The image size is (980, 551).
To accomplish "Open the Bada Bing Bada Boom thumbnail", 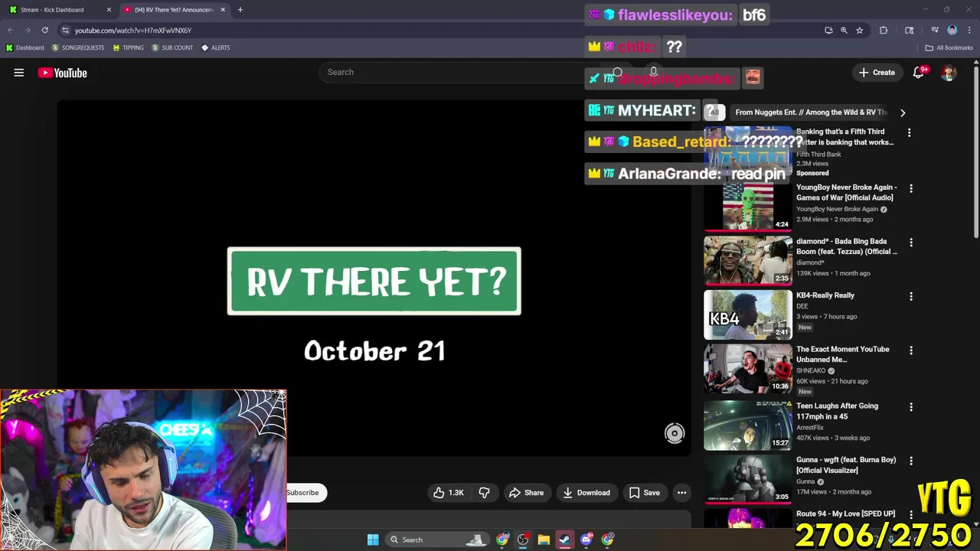I will (748, 260).
